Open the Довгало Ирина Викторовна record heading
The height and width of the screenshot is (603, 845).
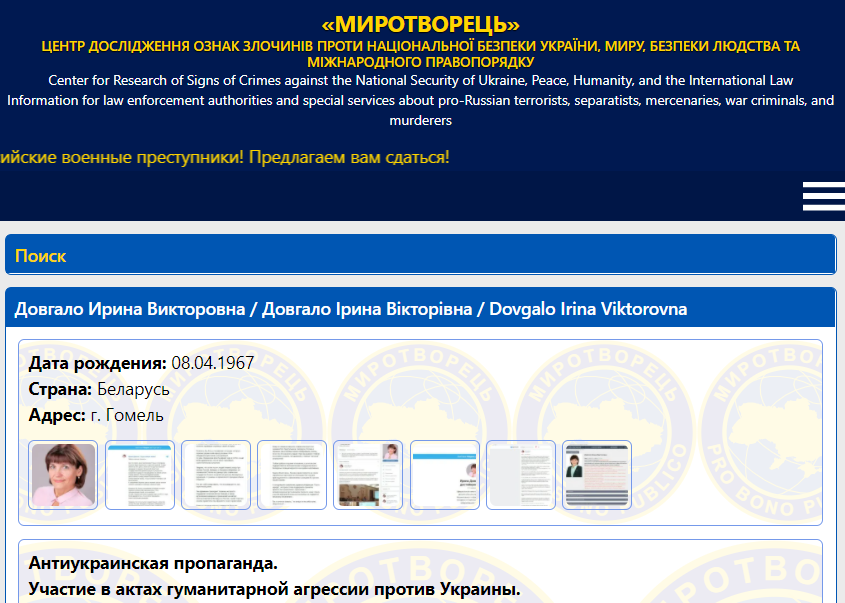coord(351,309)
